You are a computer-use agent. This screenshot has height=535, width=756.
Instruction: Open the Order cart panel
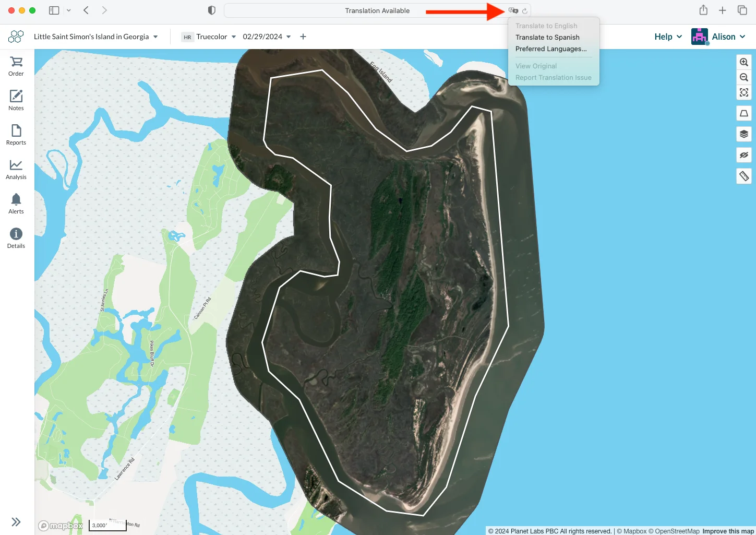pyautogui.click(x=16, y=66)
